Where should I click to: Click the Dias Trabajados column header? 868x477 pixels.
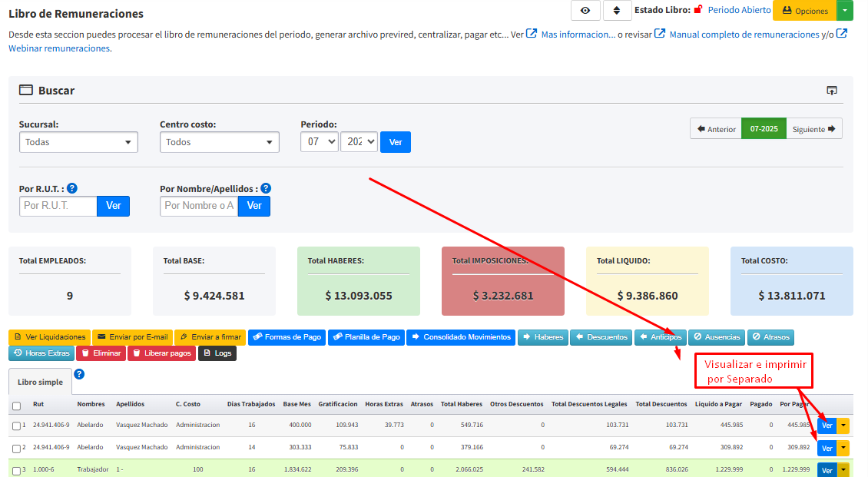[250, 404]
